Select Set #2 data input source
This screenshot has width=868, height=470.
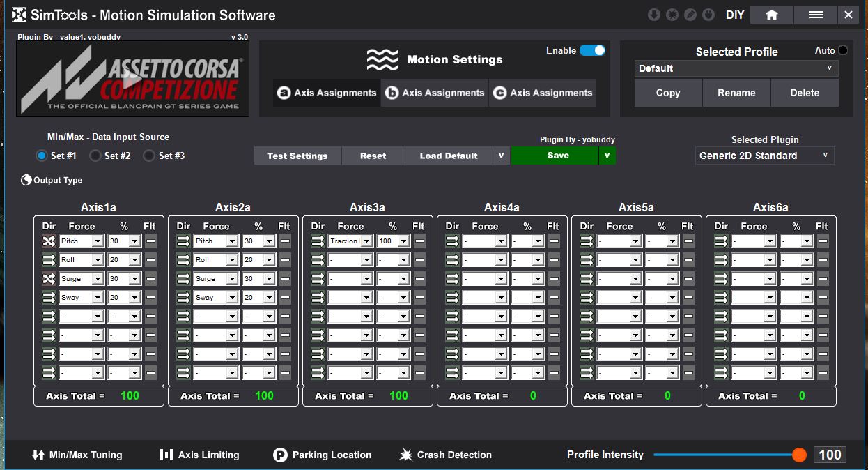pos(95,156)
